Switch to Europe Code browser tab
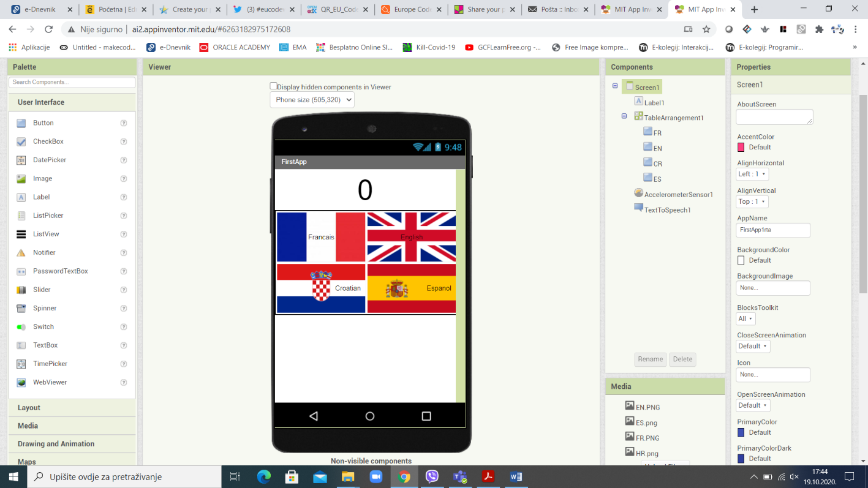The width and height of the screenshot is (868, 488). pos(412,9)
